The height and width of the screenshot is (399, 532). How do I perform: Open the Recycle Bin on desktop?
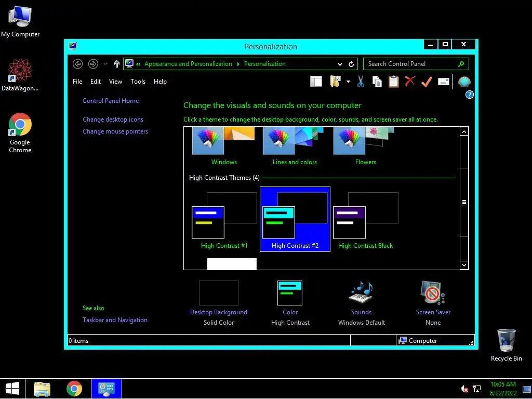[x=506, y=345]
